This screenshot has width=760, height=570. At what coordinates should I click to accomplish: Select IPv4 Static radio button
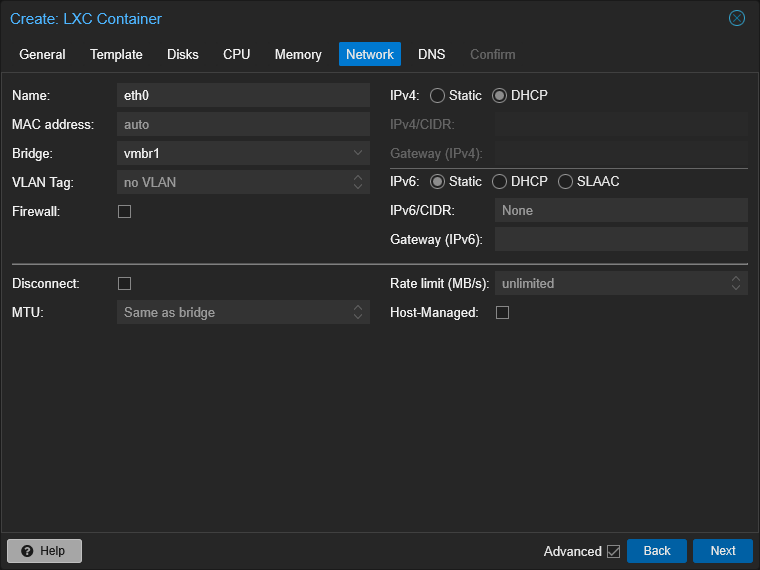[437, 95]
